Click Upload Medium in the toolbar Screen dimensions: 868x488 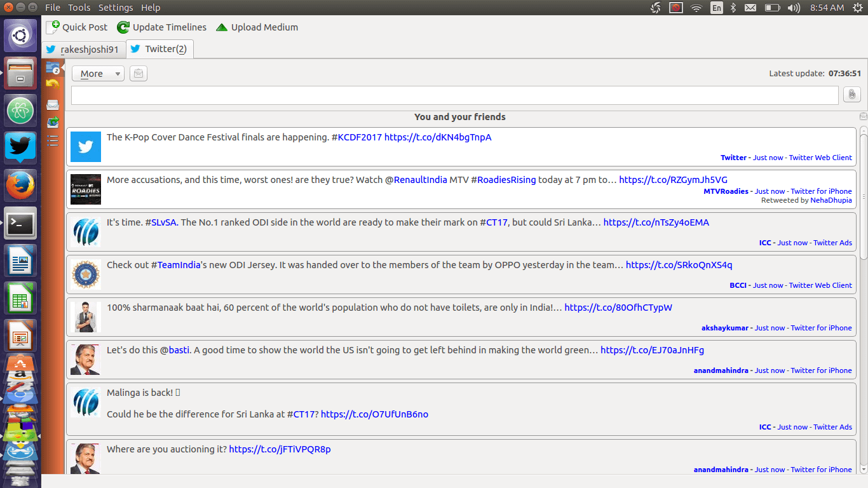pos(257,27)
